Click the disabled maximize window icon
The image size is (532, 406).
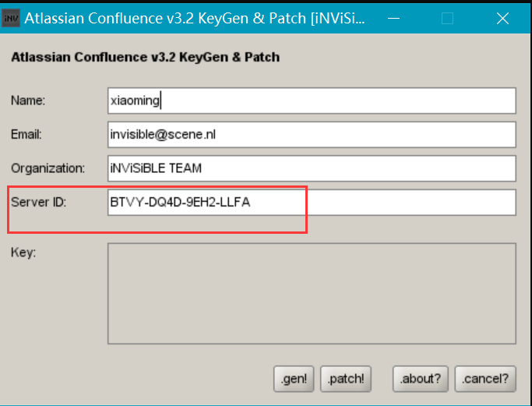point(447,19)
